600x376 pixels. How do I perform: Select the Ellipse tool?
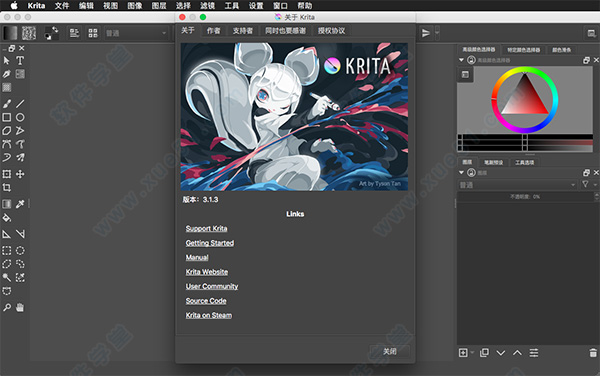[20, 117]
